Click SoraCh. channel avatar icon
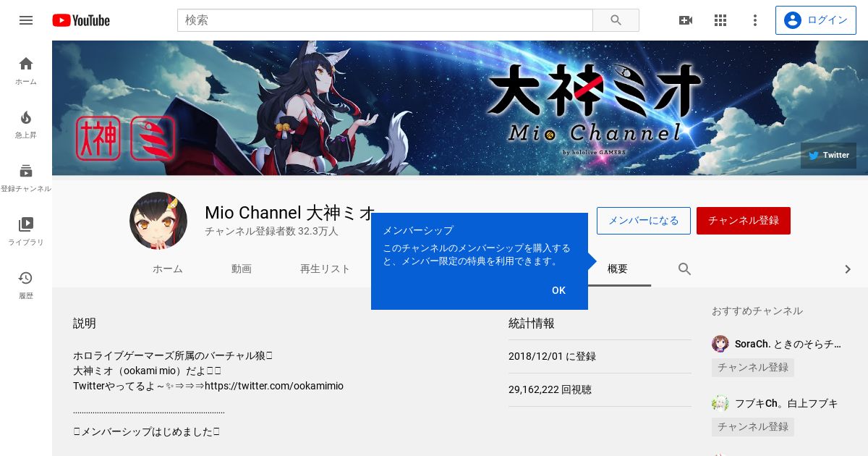 click(x=720, y=344)
